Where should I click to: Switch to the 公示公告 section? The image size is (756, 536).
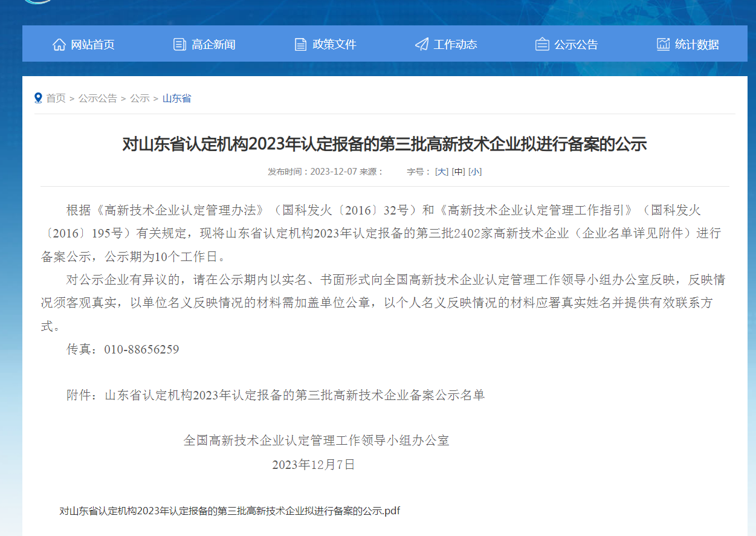point(575,44)
